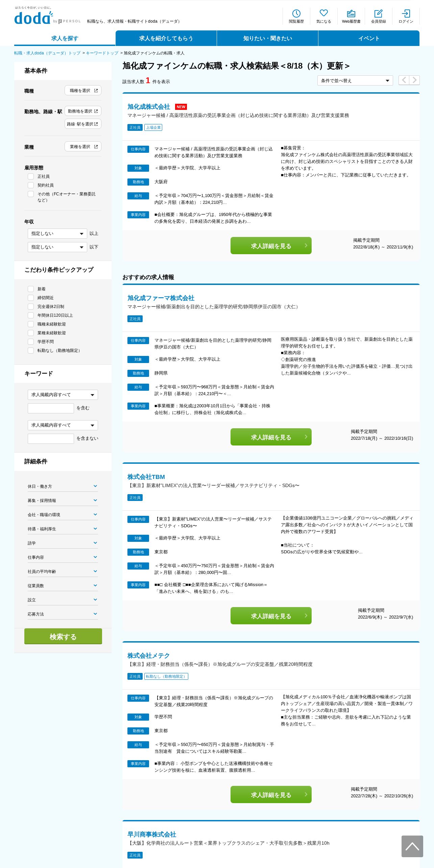
Task: Open the 条件で並べ替え sort dropdown
Action: pyautogui.click(x=355, y=80)
